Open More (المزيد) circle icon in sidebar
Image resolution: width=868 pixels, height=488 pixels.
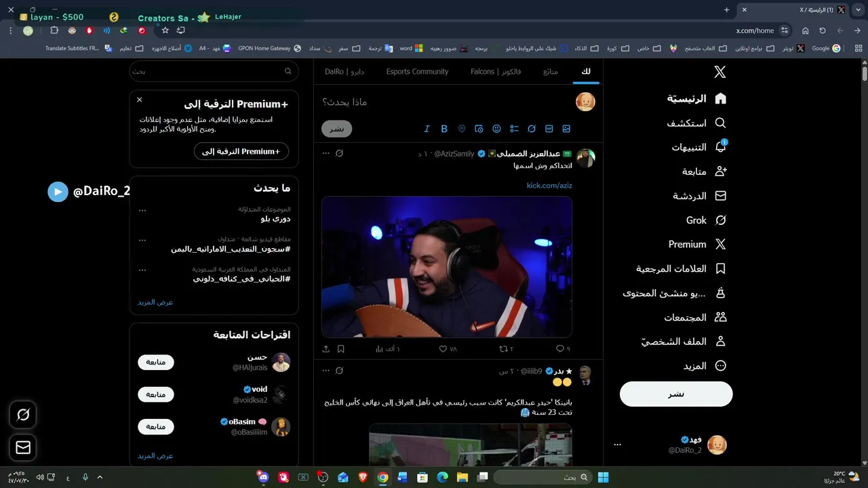[x=720, y=366]
